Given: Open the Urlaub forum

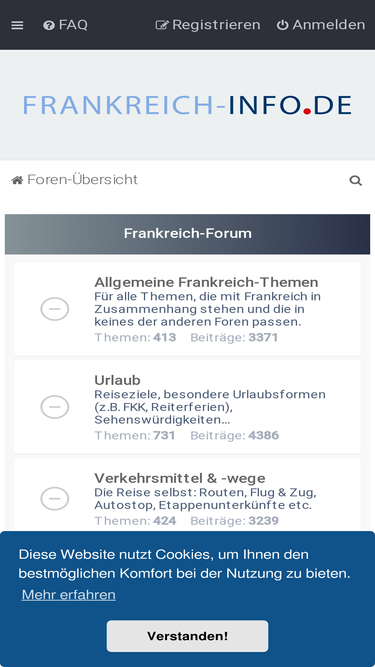Looking at the screenshot, I should point(117,380).
